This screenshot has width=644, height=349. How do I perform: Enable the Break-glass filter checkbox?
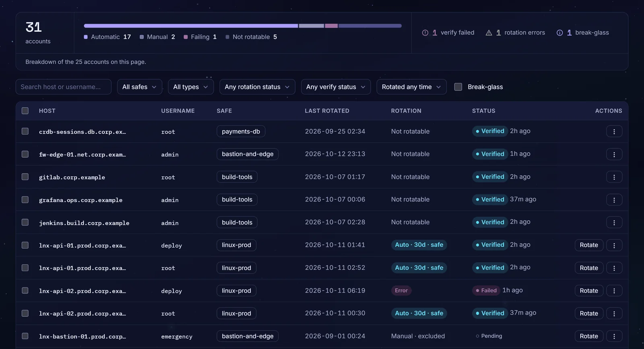tap(458, 87)
